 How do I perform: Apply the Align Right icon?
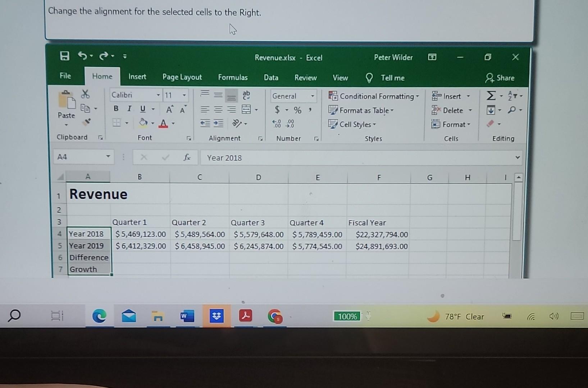pos(232,109)
